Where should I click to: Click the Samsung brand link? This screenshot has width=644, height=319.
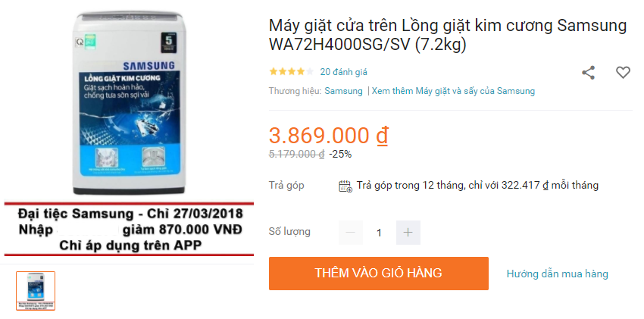[x=343, y=91]
